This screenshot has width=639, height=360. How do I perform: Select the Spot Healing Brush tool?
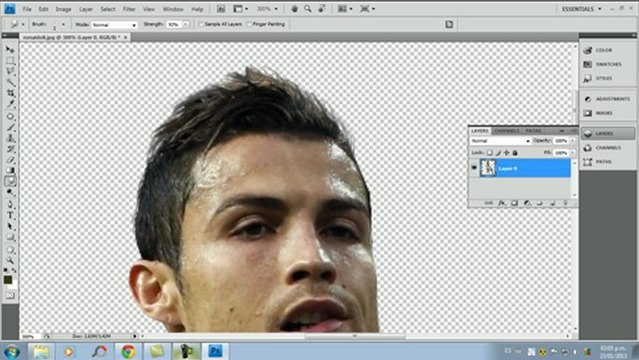10,116
